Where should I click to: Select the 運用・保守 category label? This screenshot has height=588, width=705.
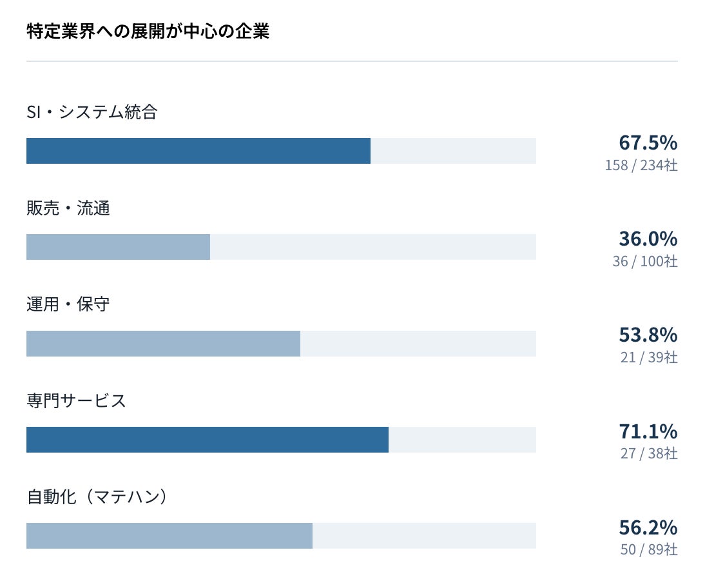(68, 304)
